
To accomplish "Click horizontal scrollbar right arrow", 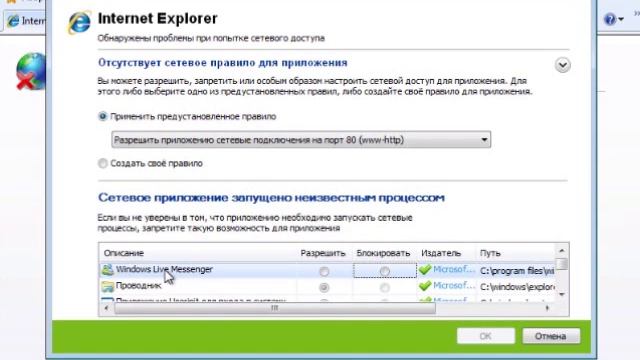I will 547,308.
